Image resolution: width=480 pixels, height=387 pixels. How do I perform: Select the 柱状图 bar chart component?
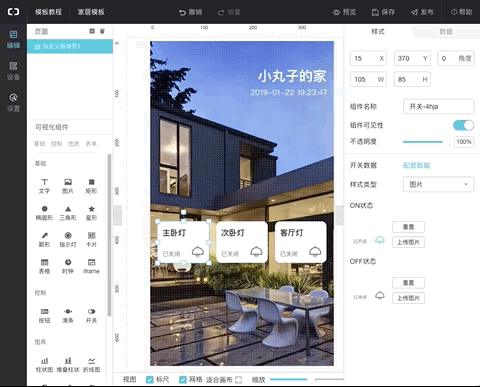(44, 365)
